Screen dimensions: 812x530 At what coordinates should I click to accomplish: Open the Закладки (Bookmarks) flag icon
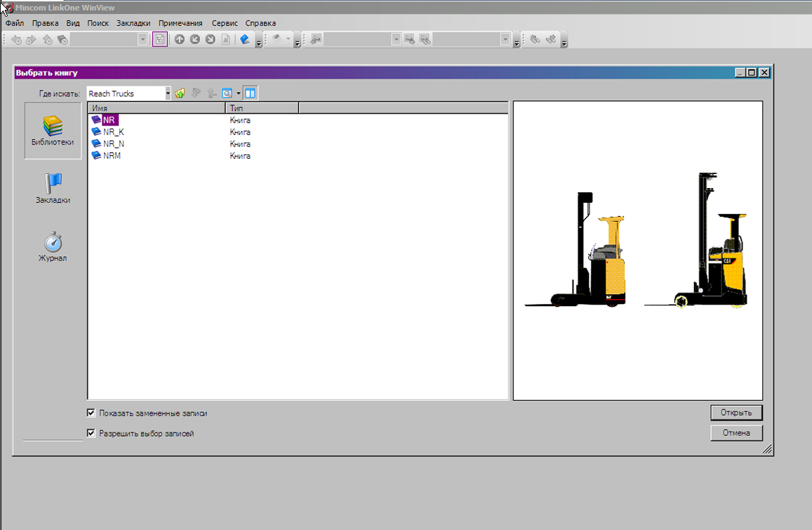pos(53,188)
